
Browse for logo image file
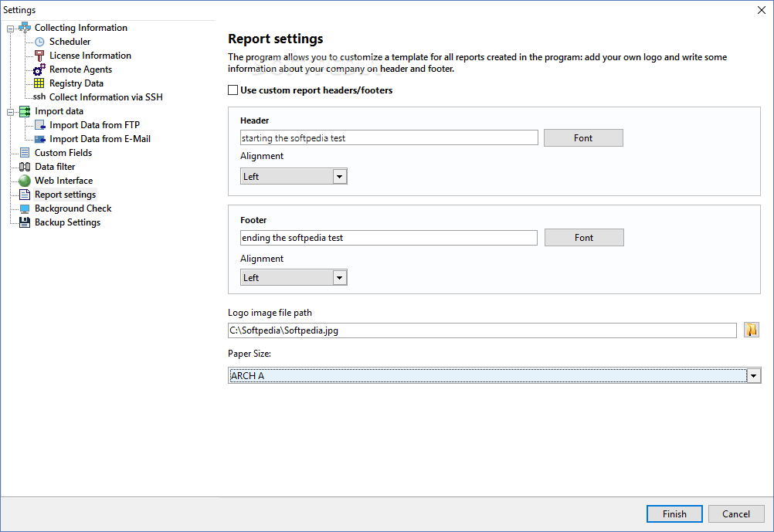coord(752,330)
